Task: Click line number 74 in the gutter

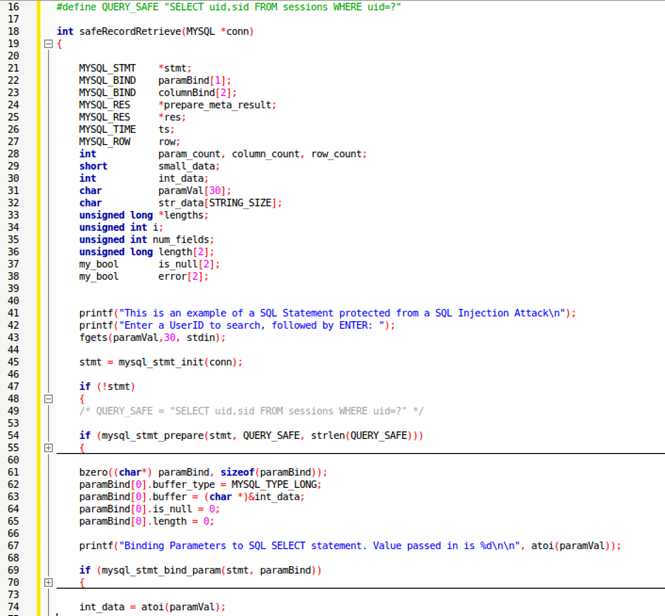Action: pyautogui.click(x=13, y=606)
